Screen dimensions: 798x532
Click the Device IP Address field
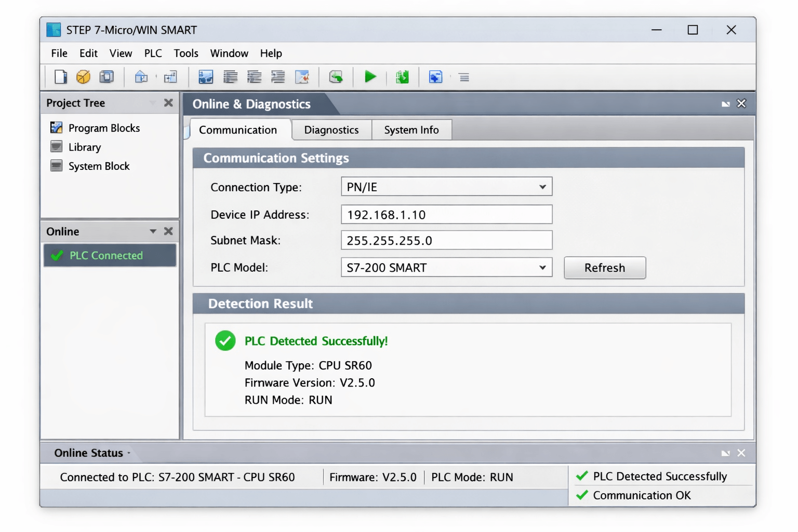pos(446,215)
